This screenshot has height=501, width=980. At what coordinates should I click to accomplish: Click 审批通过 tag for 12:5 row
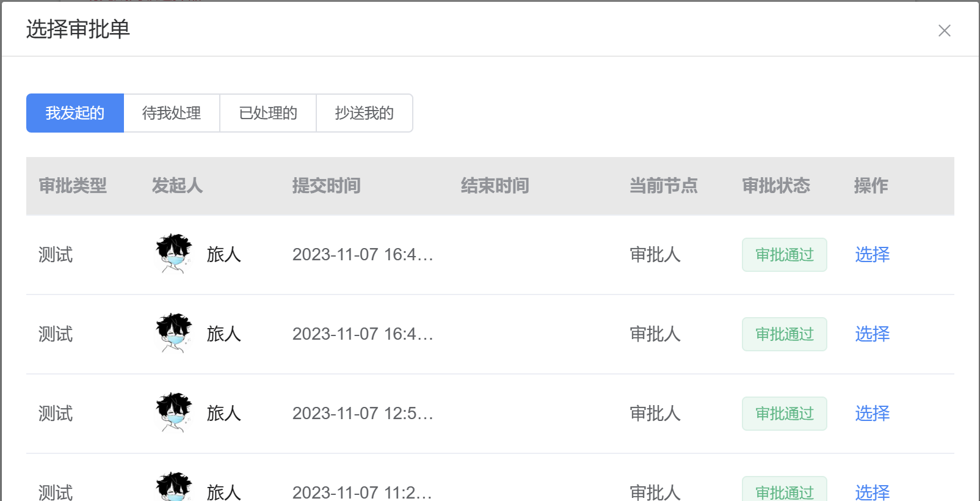pyautogui.click(x=785, y=414)
